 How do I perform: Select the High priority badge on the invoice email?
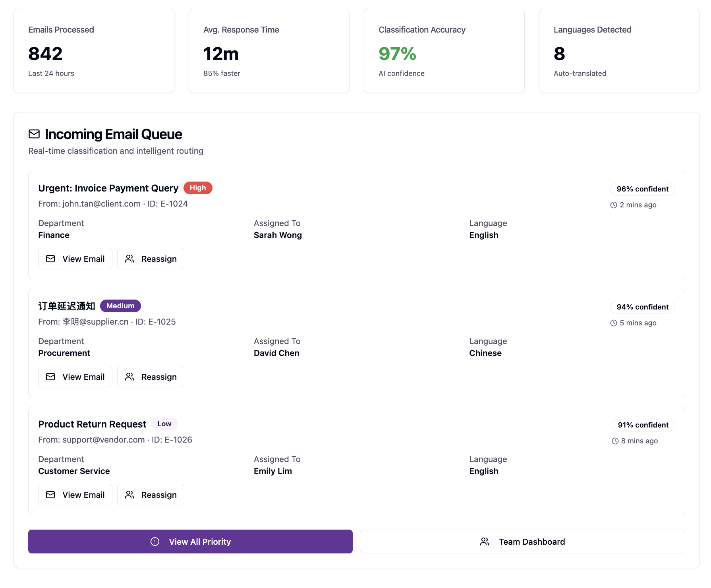coord(198,188)
